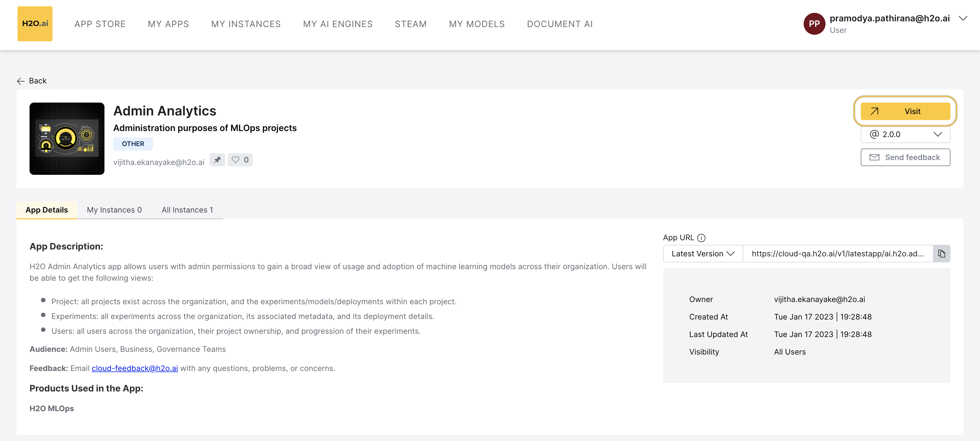This screenshot has width=980, height=441.
Task: Open the 2.0.0 version dropdown
Action: 905,134
